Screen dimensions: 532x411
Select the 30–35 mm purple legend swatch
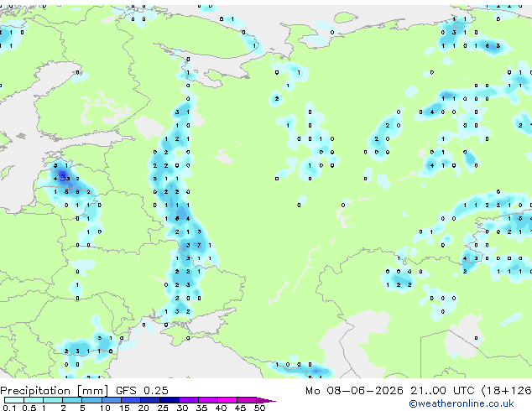(189, 400)
